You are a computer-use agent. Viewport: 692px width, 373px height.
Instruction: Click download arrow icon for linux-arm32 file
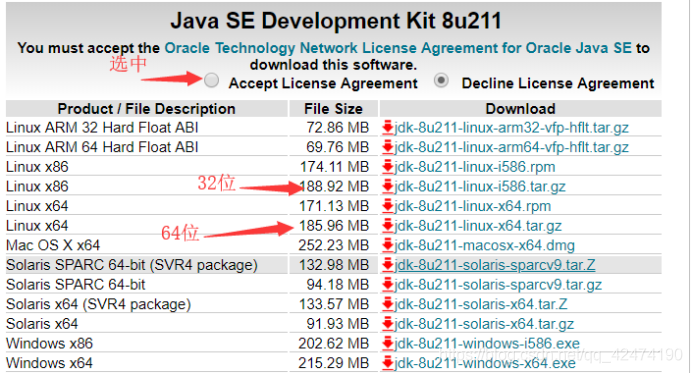tap(388, 127)
